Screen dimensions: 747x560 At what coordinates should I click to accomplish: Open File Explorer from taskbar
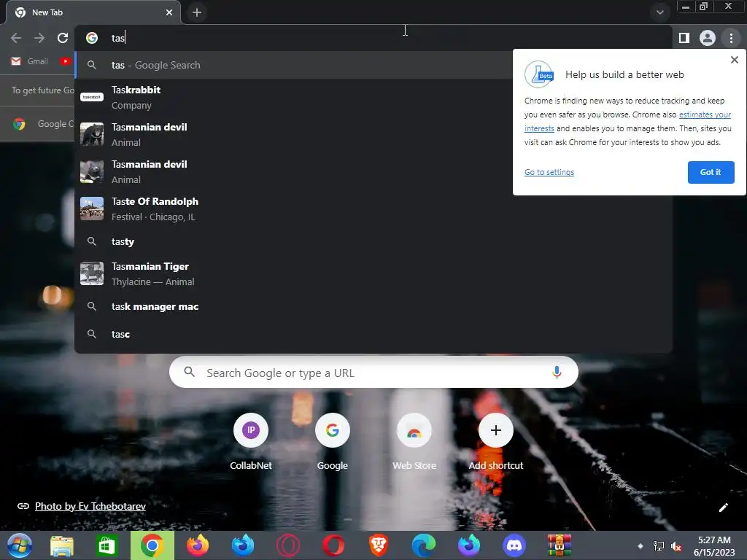[x=62, y=545]
